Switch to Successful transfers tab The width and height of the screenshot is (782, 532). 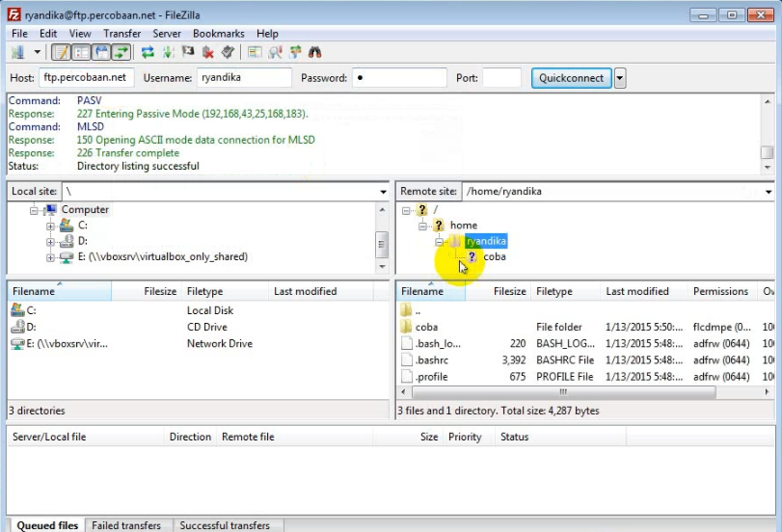coord(225,525)
